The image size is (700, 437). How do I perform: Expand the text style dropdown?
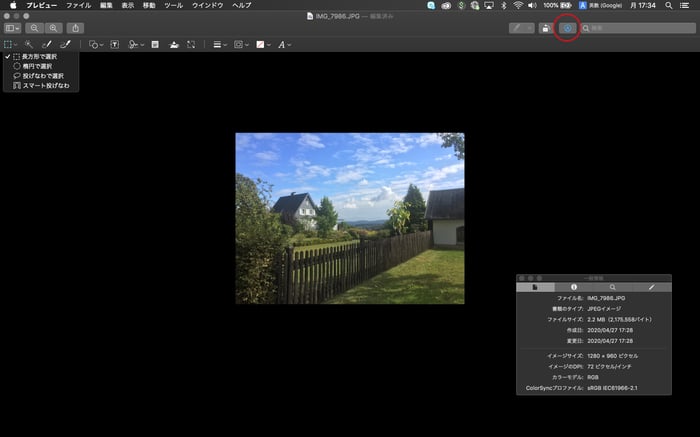point(285,45)
